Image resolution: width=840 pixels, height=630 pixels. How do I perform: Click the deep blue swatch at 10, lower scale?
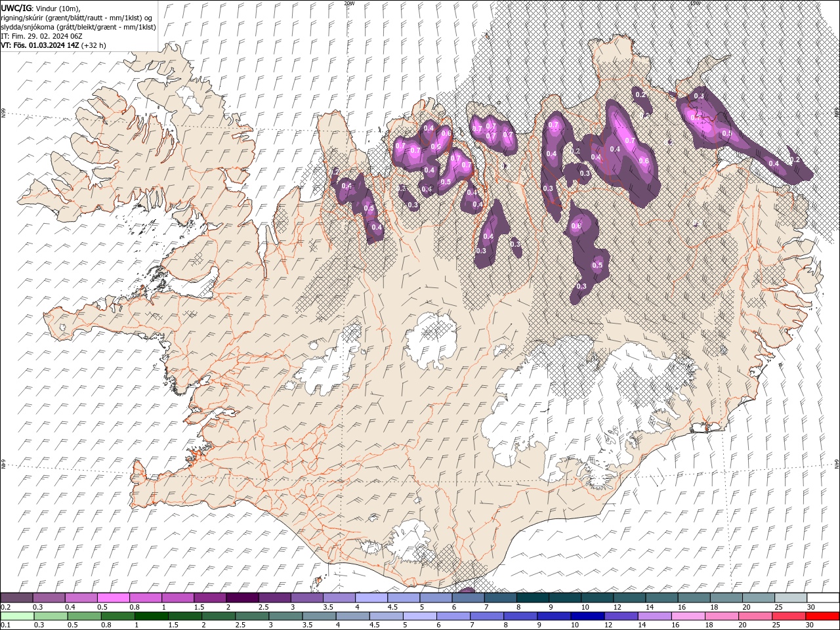(x=587, y=616)
